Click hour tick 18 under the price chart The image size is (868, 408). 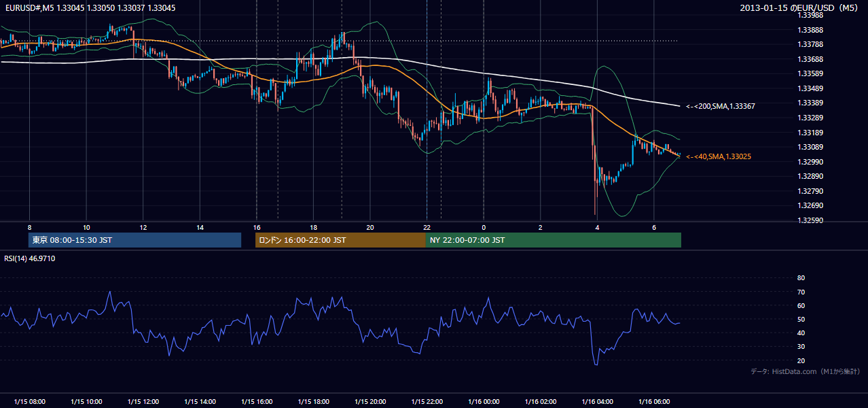313,227
